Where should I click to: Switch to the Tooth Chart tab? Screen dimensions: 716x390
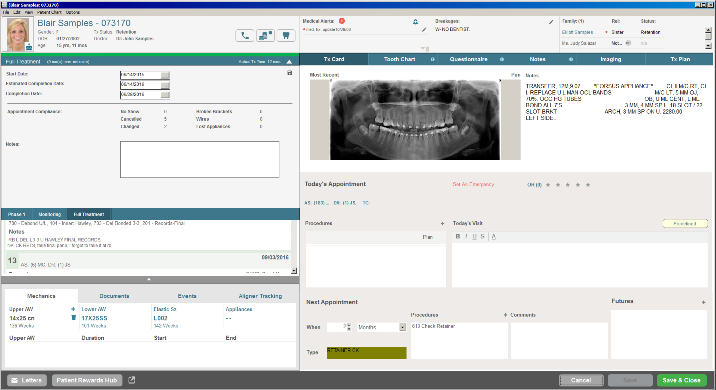click(x=400, y=59)
